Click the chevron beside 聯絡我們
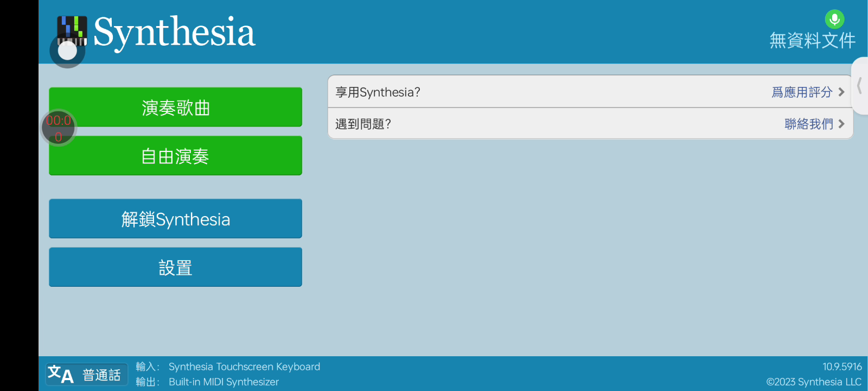868x391 pixels. click(x=841, y=124)
